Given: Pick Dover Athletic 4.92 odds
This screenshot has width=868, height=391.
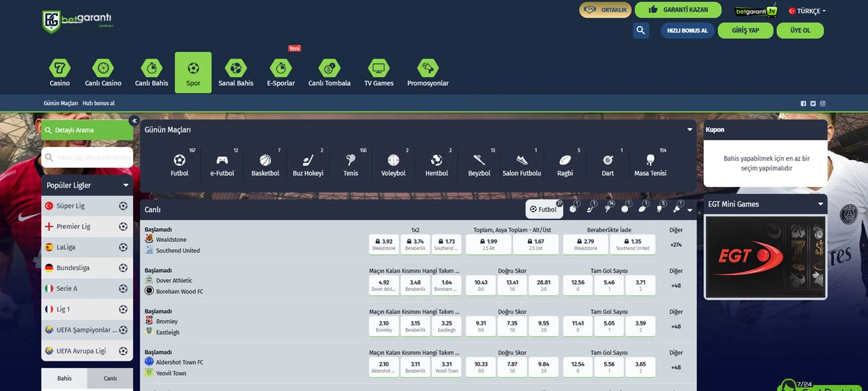Looking at the screenshot, I should point(384,285).
